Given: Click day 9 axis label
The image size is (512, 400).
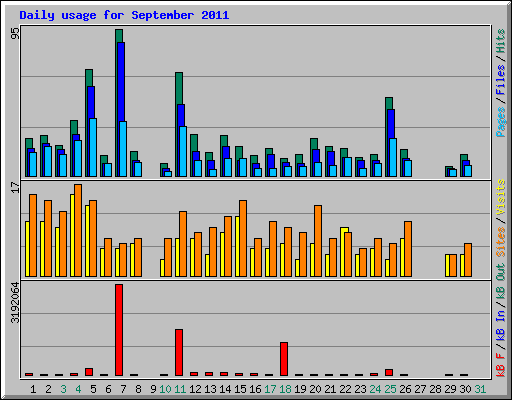Looking at the screenshot, I should (153, 389).
